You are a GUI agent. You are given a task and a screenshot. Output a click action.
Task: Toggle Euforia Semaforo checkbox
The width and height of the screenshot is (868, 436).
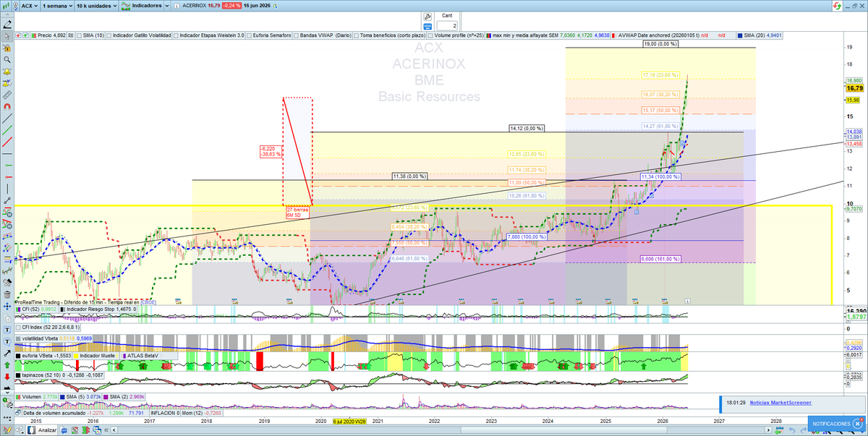click(x=249, y=35)
